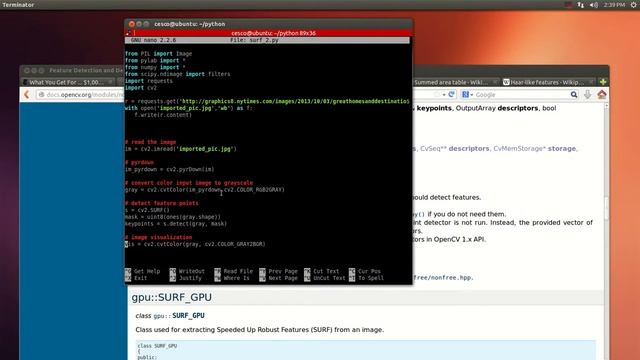640x360 pixels.
Task: Open the Firefox URL history dropdown arrow
Action: (x=444, y=95)
